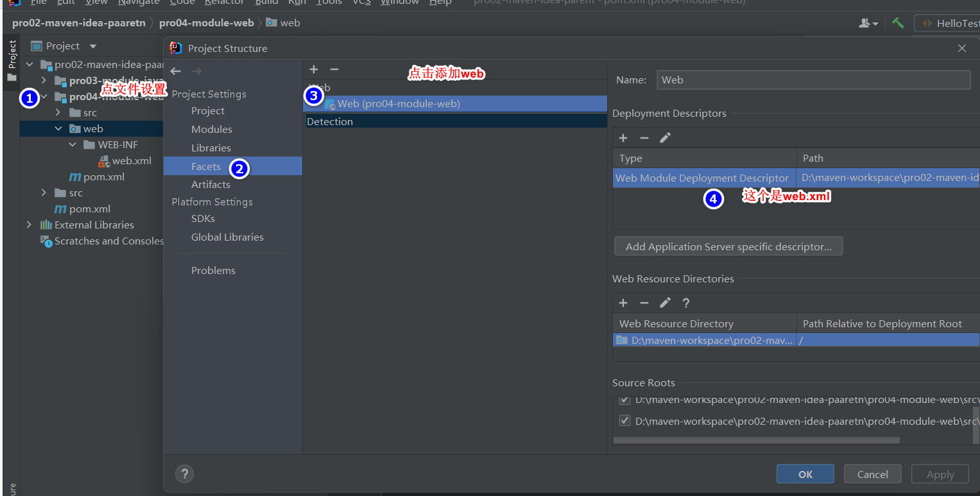Click Path Relative to Deployment Root header
The image size is (980, 496).
(888, 323)
